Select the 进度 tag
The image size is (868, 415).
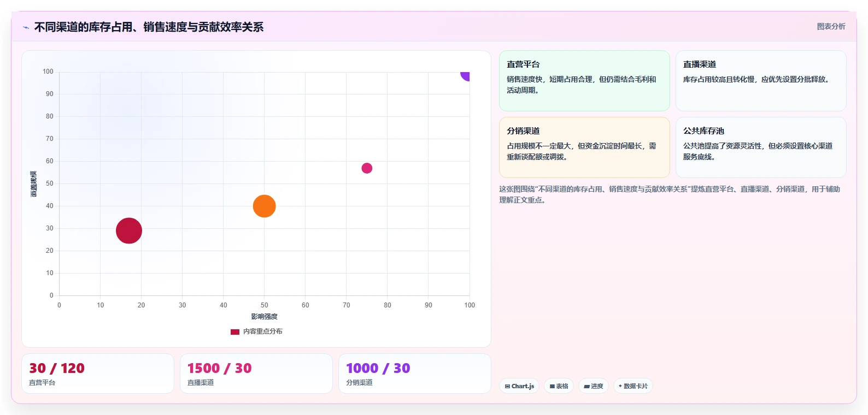594,386
